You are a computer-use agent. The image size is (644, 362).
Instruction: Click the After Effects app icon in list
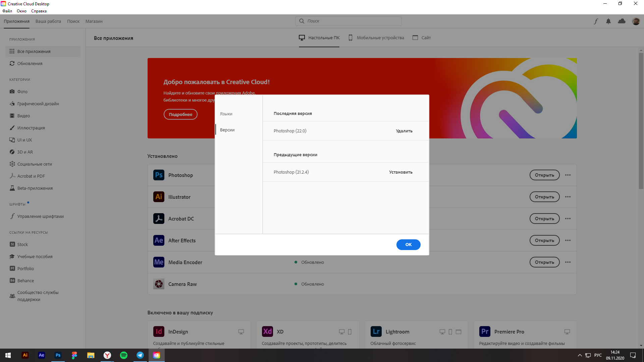click(159, 240)
